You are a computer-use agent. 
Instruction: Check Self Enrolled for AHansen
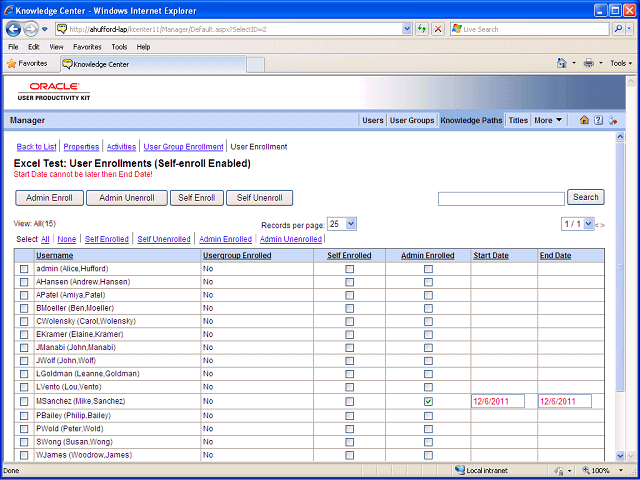coord(349,282)
